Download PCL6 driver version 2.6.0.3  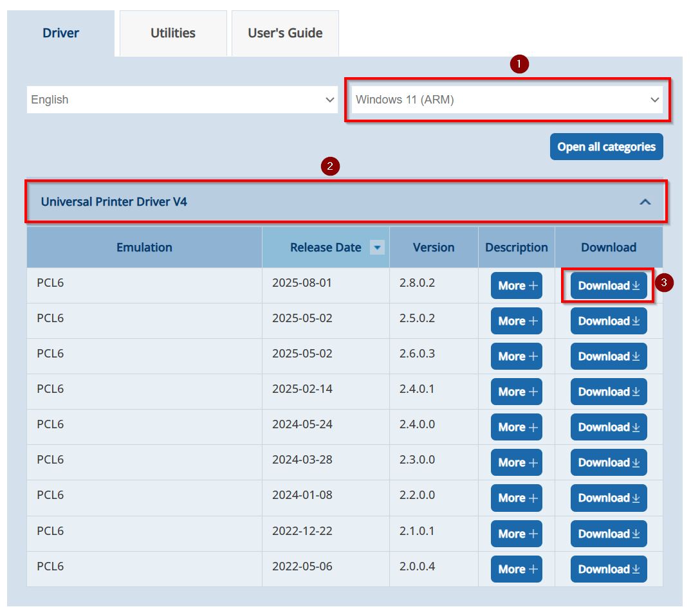click(609, 356)
